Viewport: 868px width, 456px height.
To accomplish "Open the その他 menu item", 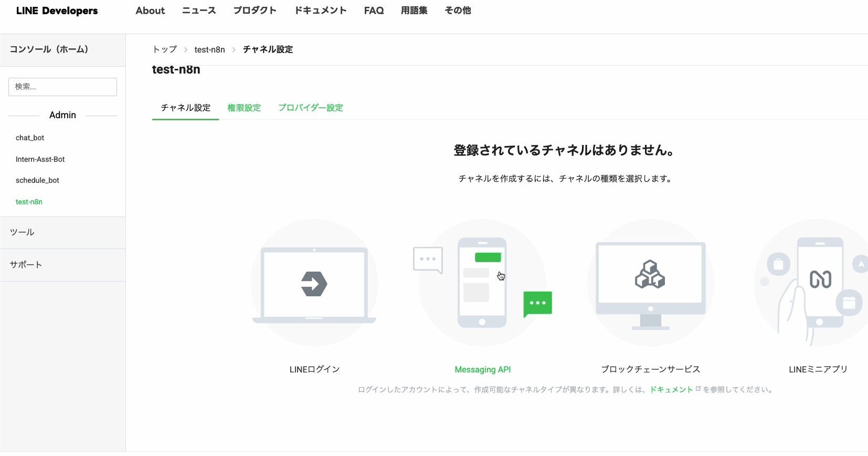I will (458, 11).
